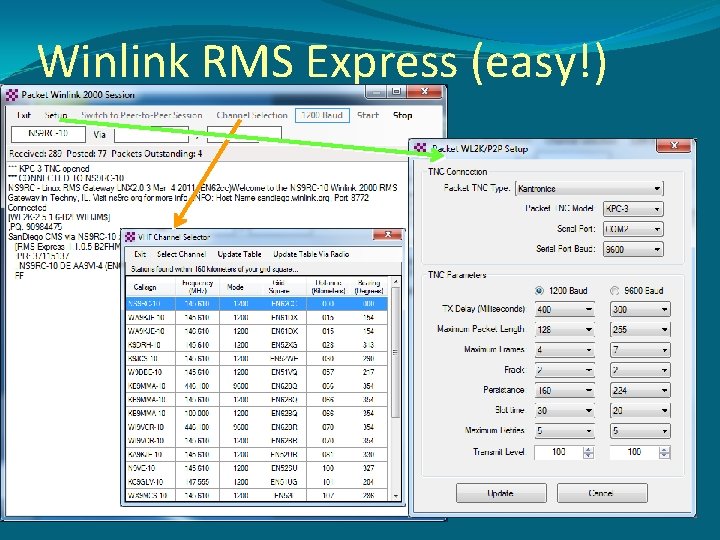Image resolution: width=720 pixels, height=540 pixels.
Task: Click the Transmit Level field under 9600 Baud
Action: click(634, 452)
